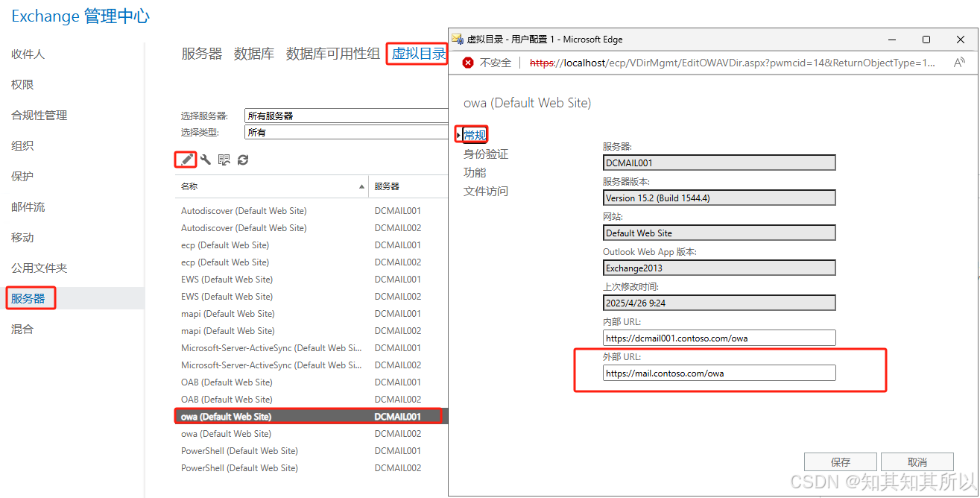This screenshot has width=980, height=498.
Task: Select Microsoft-Server-ActiveSync row for DCMAIL001
Action: click(312, 348)
